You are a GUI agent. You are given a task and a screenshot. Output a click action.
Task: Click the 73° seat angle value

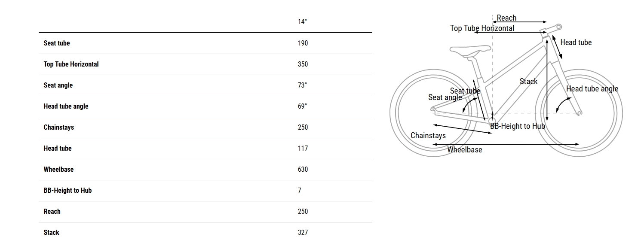pos(302,85)
